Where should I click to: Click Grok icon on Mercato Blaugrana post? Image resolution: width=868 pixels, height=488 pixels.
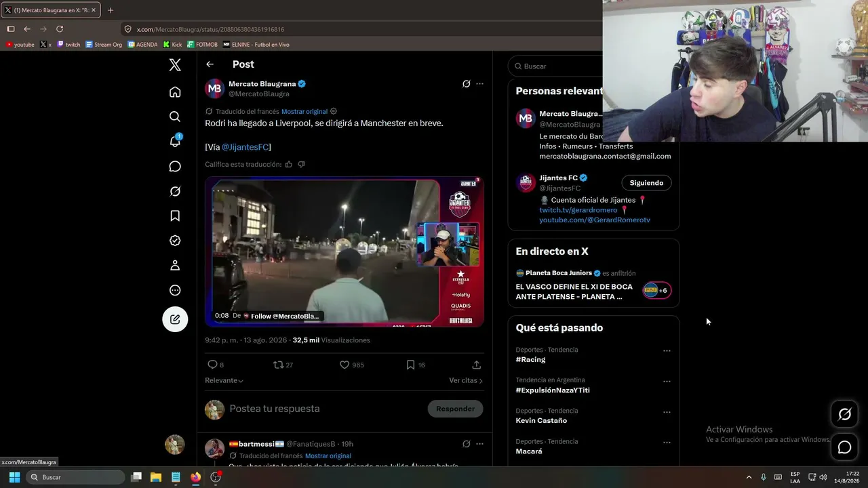(466, 84)
